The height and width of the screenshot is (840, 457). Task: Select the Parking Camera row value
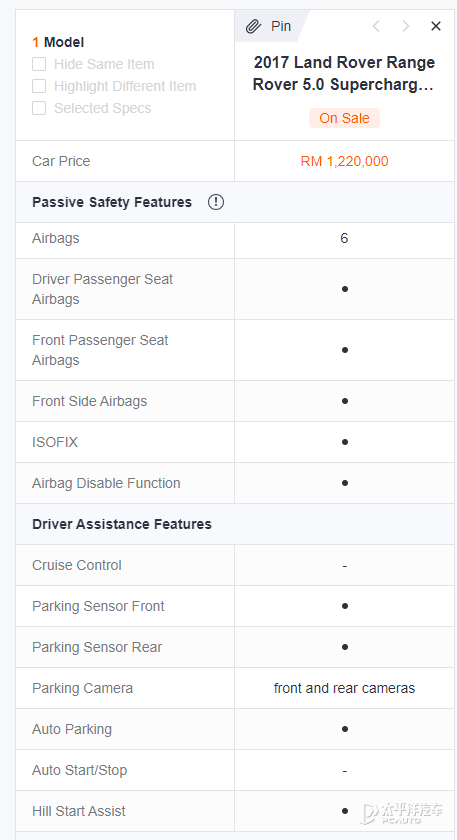coord(344,688)
